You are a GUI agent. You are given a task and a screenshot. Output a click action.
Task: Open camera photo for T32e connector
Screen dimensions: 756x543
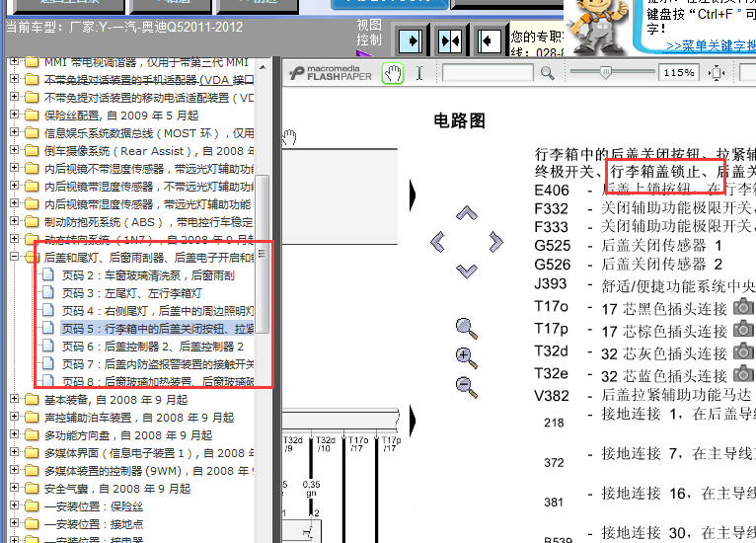tap(743, 373)
